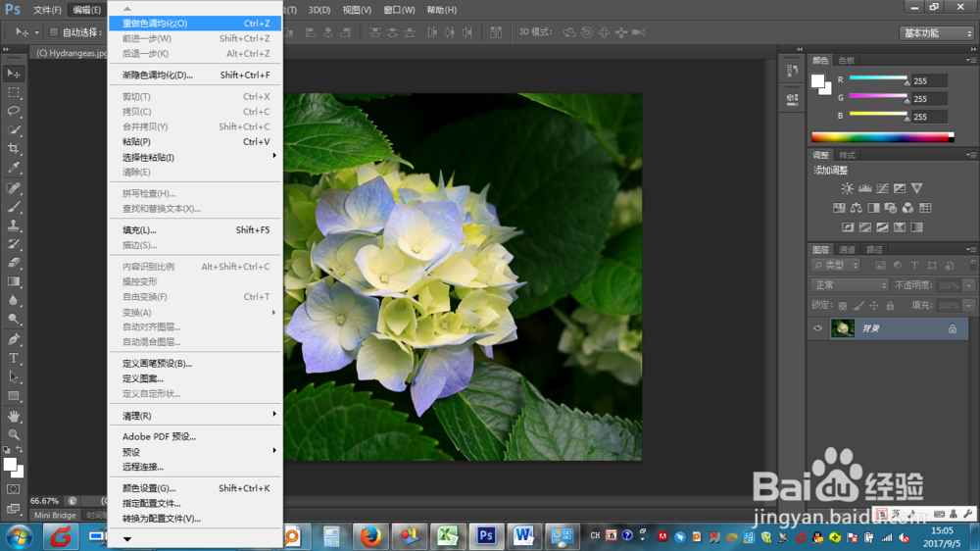Choose Color Settings menu item
980x551 pixels.
[x=196, y=488]
